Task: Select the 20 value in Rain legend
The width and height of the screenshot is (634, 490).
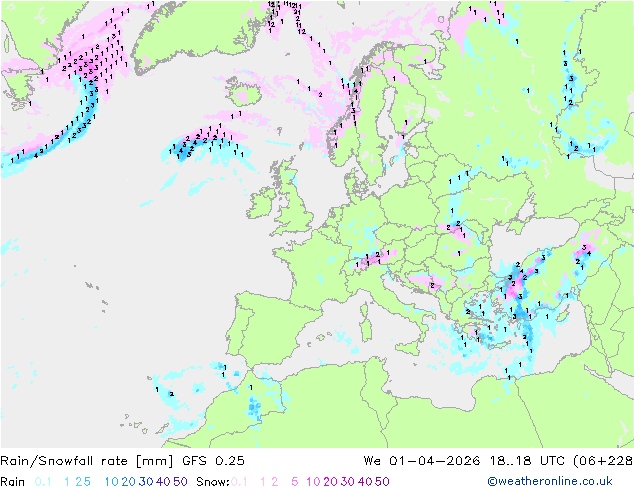Action: [x=129, y=482]
